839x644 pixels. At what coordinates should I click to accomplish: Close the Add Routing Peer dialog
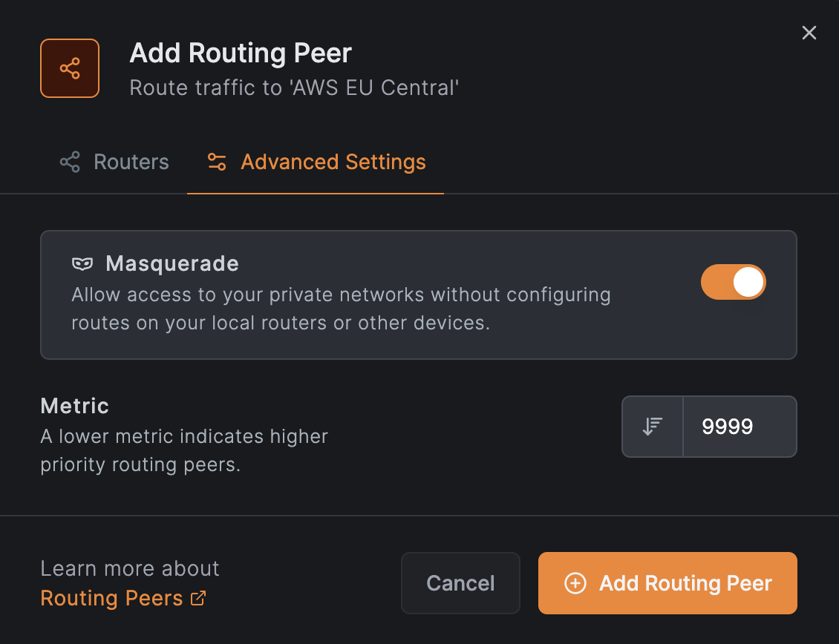tap(809, 33)
